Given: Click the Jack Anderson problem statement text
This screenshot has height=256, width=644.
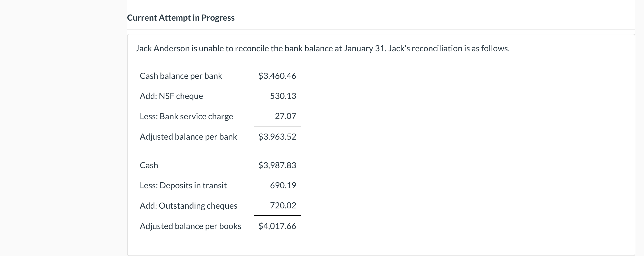Looking at the screenshot, I should (x=322, y=48).
